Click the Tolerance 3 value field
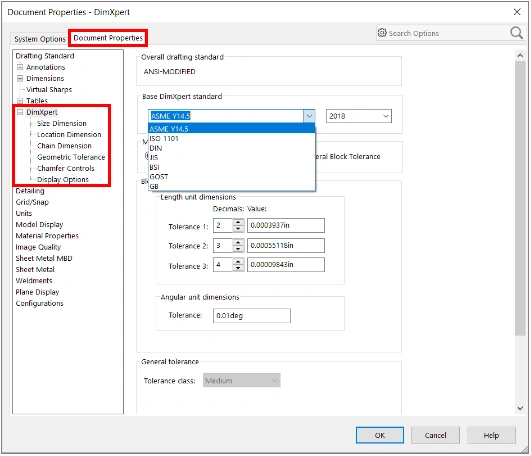This screenshot has height=456, width=531. click(x=286, y=265)
